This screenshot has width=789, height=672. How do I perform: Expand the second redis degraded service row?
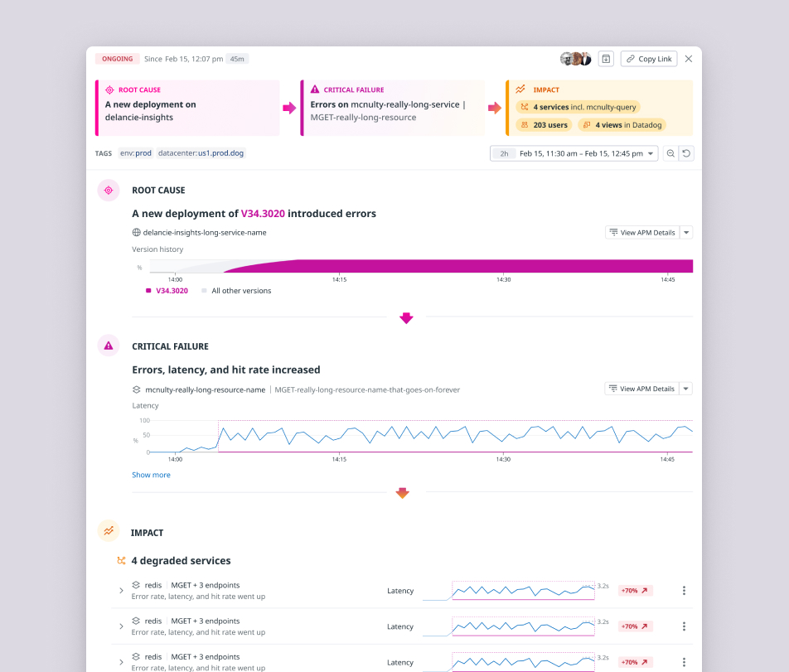[x=121, y=626]
